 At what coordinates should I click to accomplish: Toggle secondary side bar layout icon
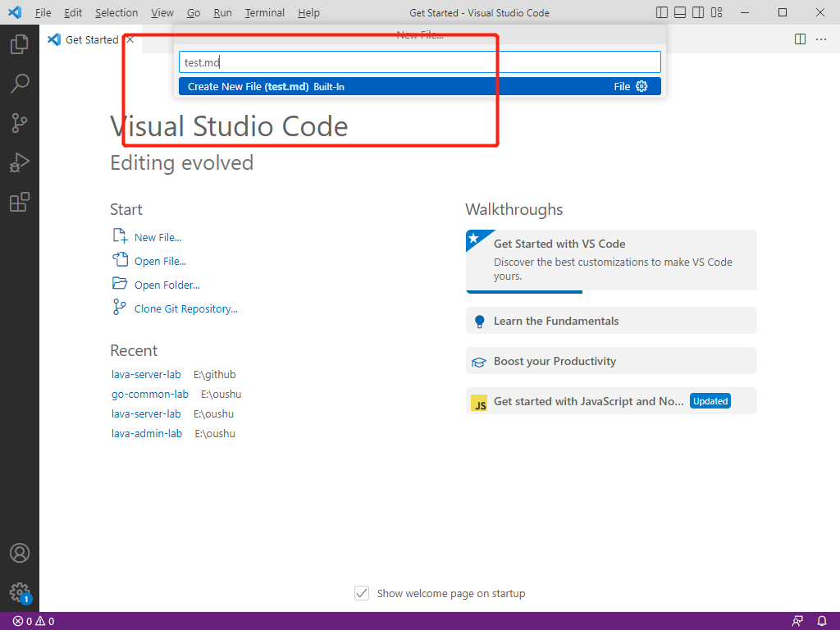[x=698, y=12]
